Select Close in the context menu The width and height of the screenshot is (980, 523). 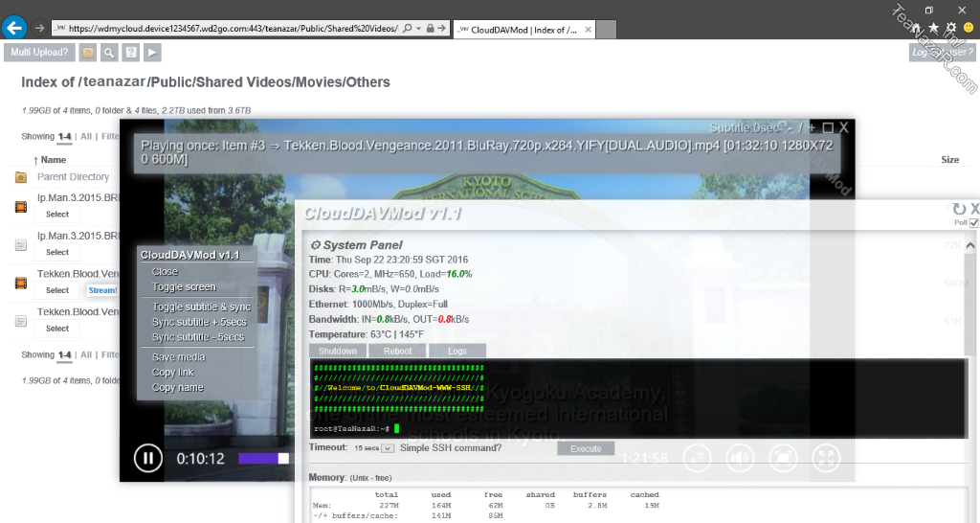165,271
